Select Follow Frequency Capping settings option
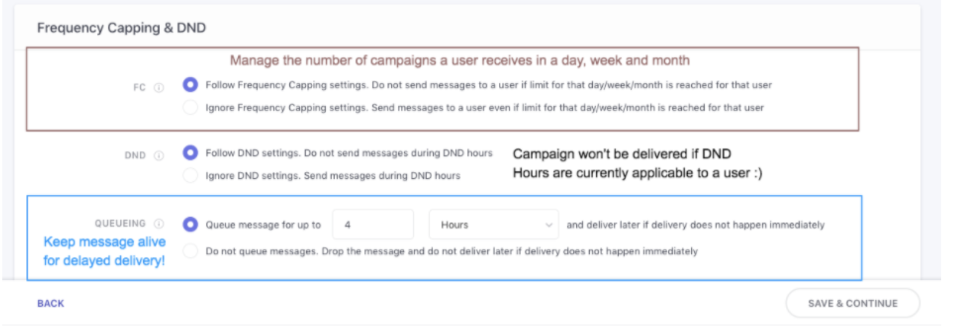The width and height of the screenshot is (980, 332). 190,84
